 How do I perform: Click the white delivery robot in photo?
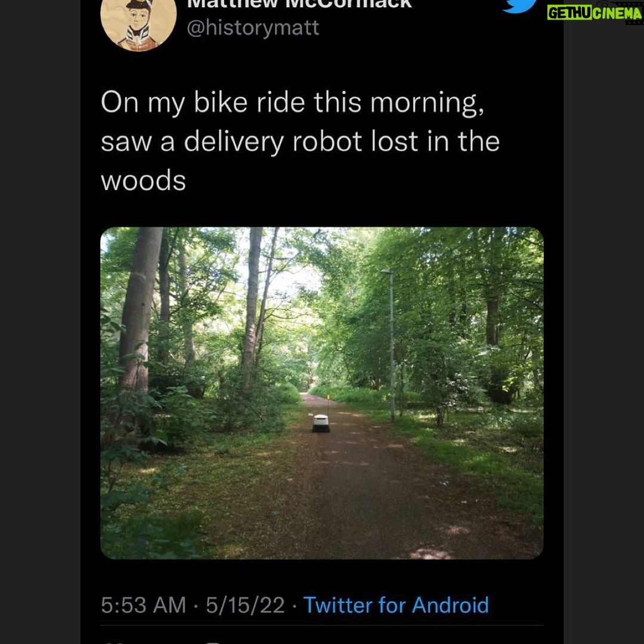321,423
